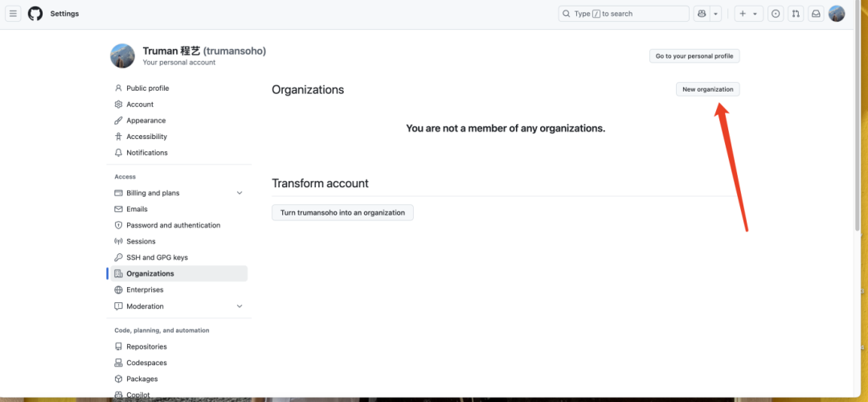Viewport: 868px width, 402px height.
Task: Focus the Type to search field
Action: click(623, 14)
